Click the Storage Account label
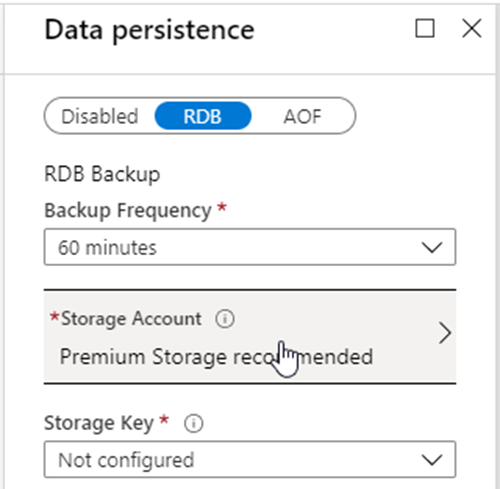This screenshot has height=489, width=500. tap(131, 319)
